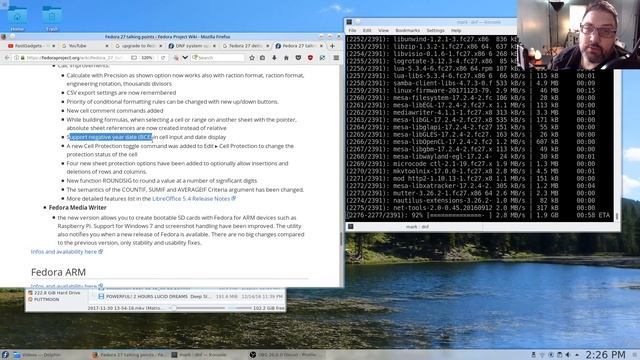The width and height of the screenshot is (640, 360).
Task: Show site info for fedoraproject.org
Action: 17,58
